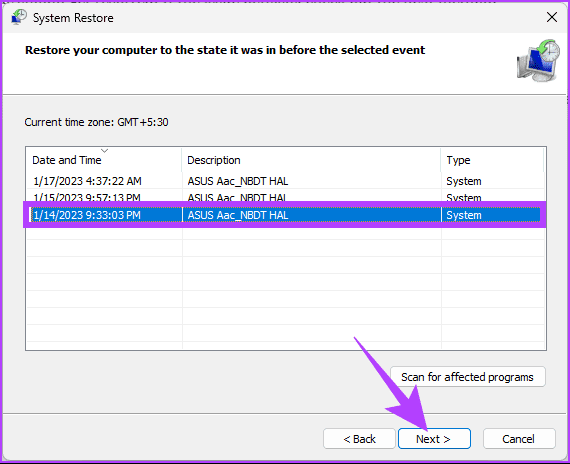Click System type in the 1/17/2023 row

tap(463, 181)
